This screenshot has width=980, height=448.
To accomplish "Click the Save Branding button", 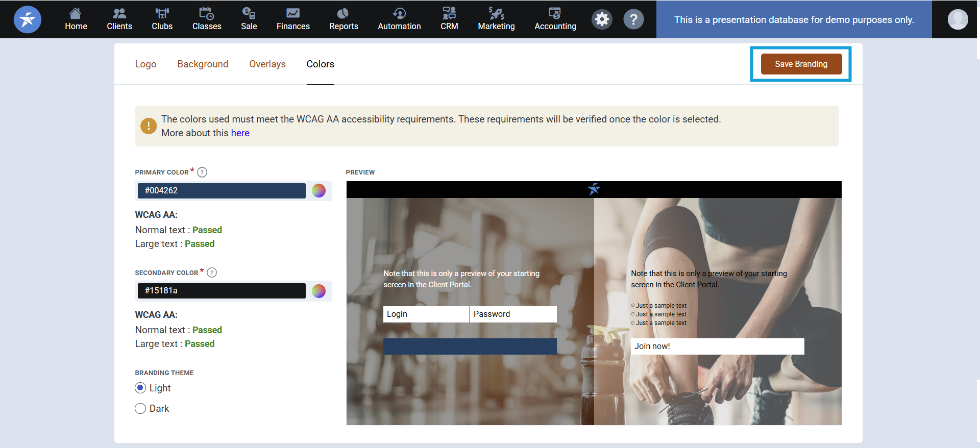I will [x=801, y=64].
